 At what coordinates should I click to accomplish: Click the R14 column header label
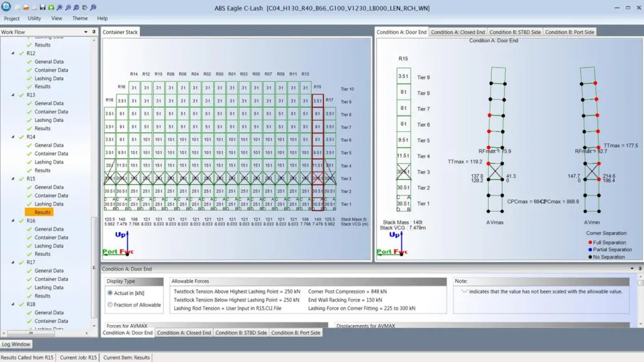tap(134, 74)
